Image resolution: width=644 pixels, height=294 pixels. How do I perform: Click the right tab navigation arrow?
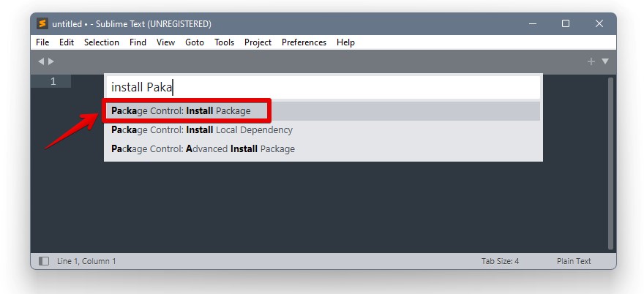tap(51, 61)
